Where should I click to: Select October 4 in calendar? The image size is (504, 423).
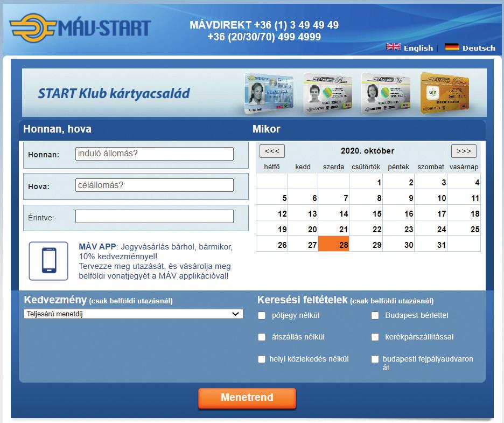coord(464,182)
